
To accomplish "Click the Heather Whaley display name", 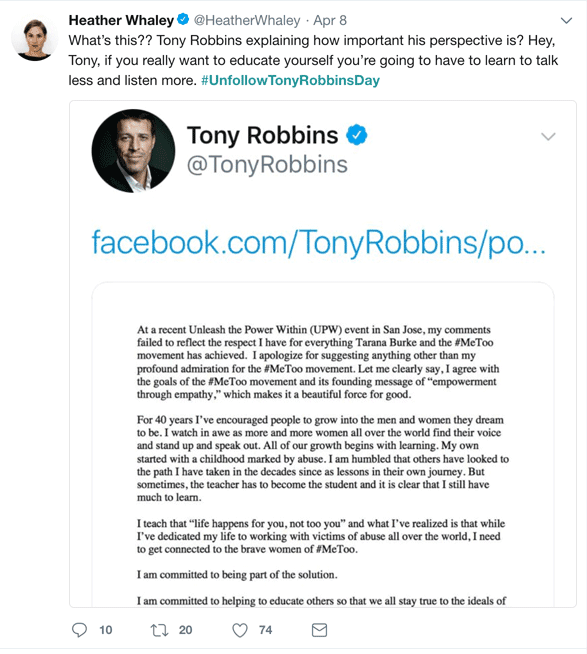I will click(121, 20).
